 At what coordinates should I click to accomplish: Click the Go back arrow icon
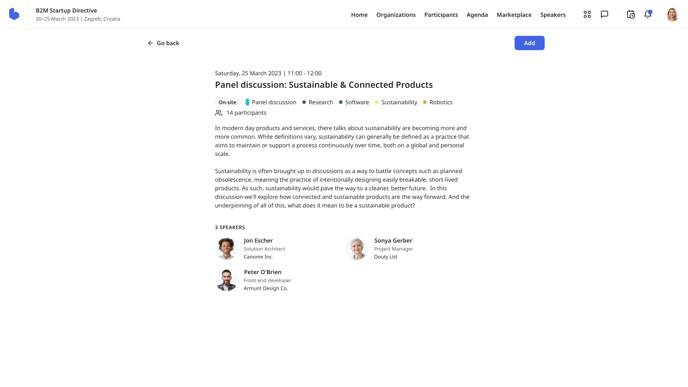coord(150,43)
